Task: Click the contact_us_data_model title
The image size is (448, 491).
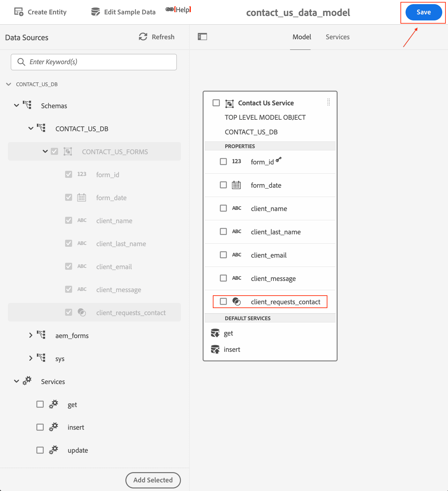Action: point(298,13)
